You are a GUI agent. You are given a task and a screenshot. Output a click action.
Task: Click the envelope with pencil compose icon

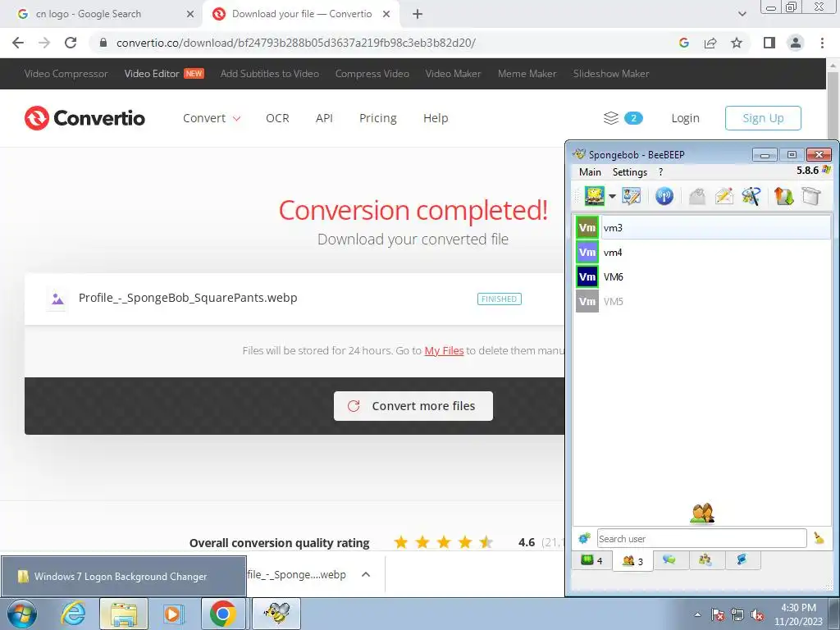pos(724,196)
